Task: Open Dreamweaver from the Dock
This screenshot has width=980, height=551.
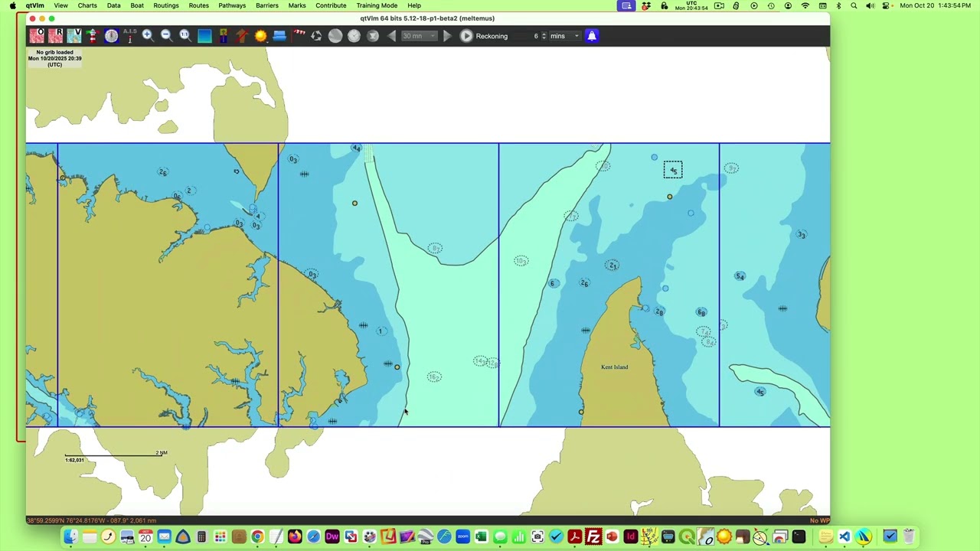Action: [332, 536]
